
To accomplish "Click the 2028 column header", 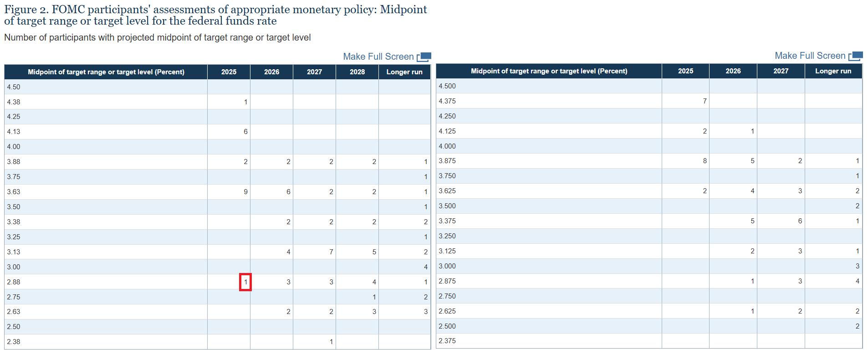I will click(x=357, y=72).
